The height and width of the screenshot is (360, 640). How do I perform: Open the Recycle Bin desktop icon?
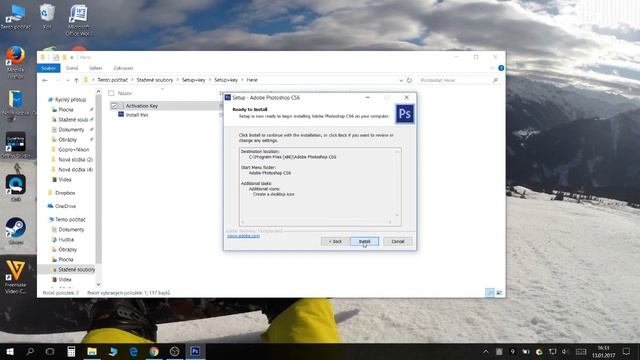click(47, 16)
